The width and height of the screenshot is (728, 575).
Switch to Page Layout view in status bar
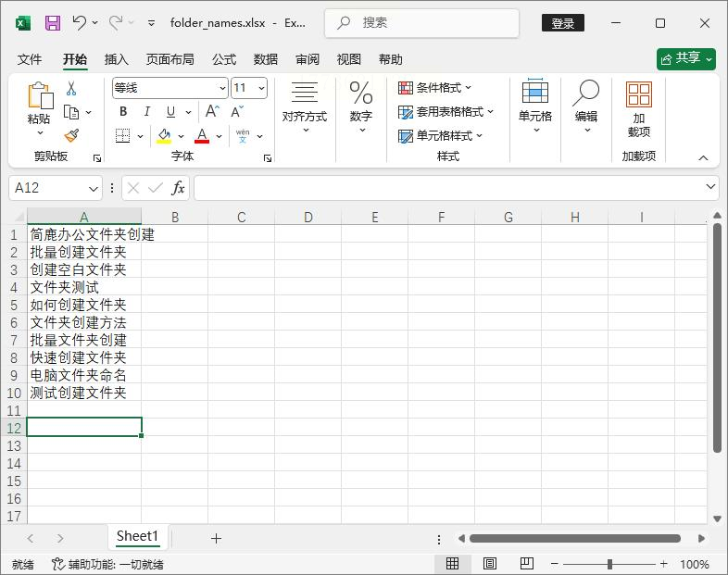[490, 564]
